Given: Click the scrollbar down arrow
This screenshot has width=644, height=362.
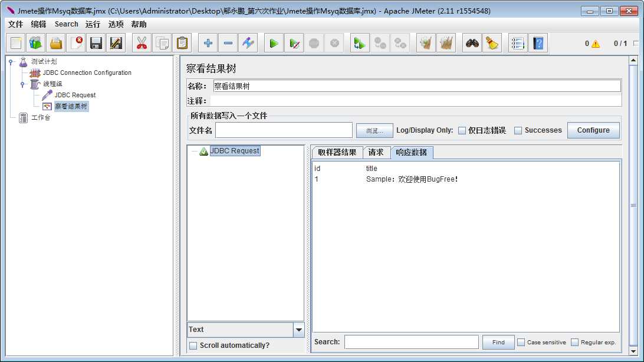Looking at the screenshot, I should pyautogui.click(x=633, y=351).
